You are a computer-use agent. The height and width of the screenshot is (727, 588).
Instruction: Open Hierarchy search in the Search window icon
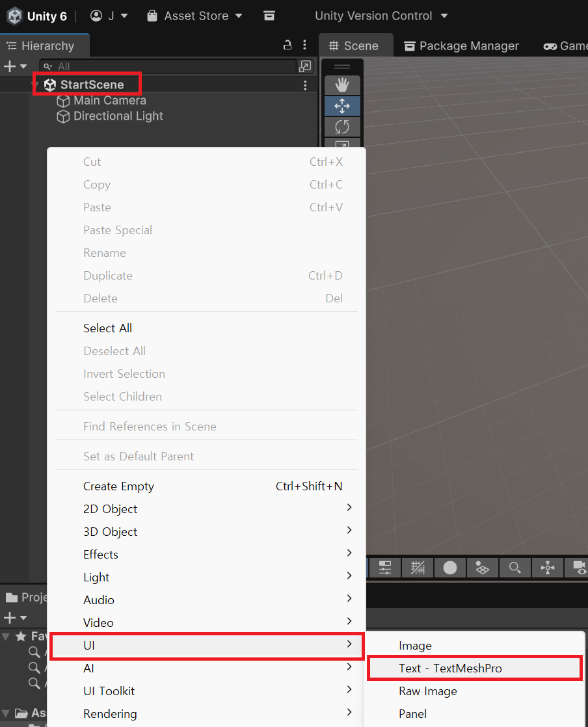point(304,66)
